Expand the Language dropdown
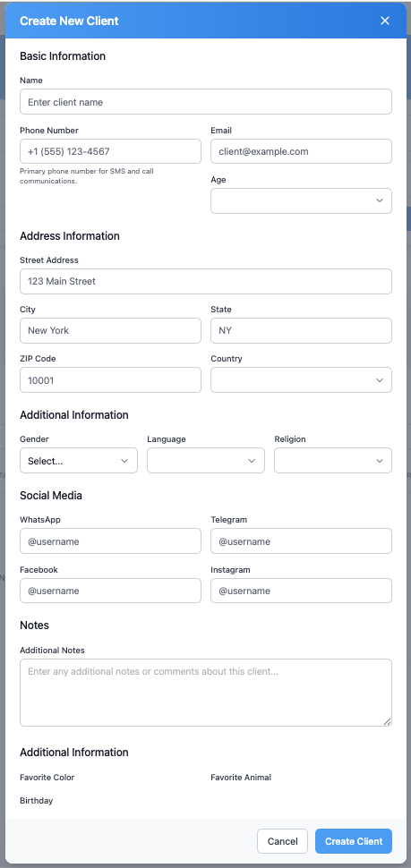 pyautogui.click(x=206, y=461)
